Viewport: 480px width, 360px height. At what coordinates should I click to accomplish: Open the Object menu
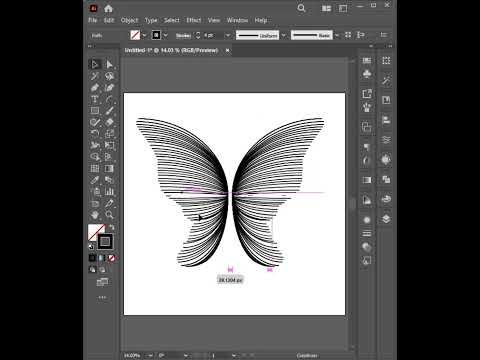(x=129, y=20)
